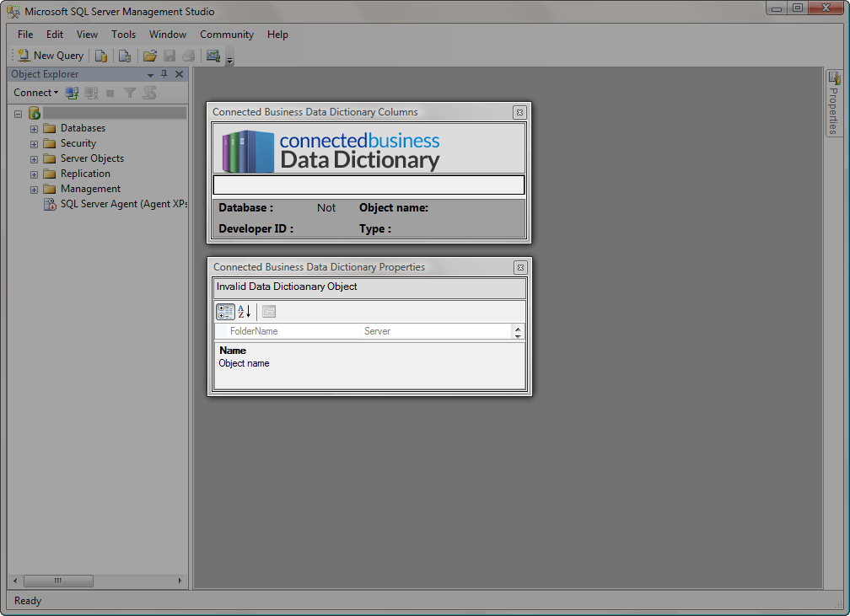Open the Community menu
The height and width of the screenshot is (616, 850).
click(226, 35)
